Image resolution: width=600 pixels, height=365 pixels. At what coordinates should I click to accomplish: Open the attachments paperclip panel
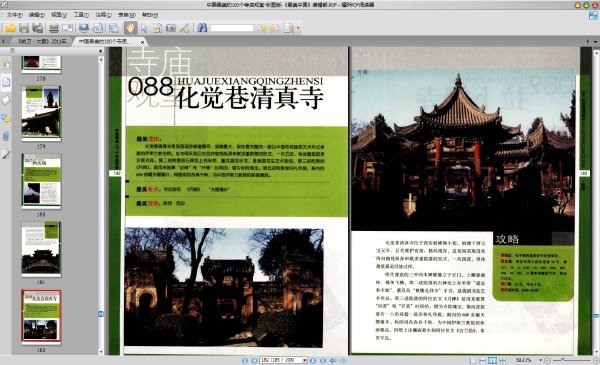click(6, 136)
